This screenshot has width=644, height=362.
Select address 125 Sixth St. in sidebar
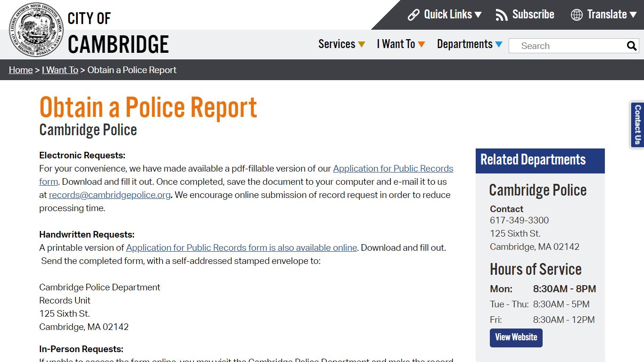pyautogui.click(x=515, y=233)
